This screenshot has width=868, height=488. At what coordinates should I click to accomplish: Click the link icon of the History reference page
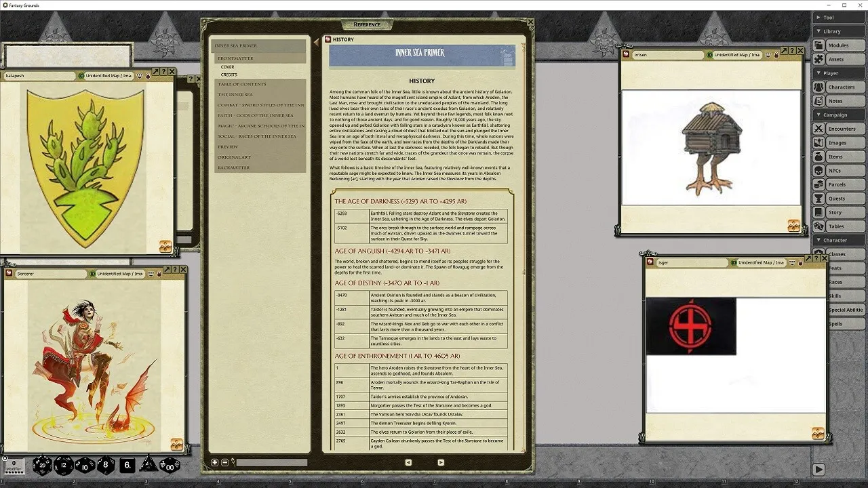click(328, 39)
